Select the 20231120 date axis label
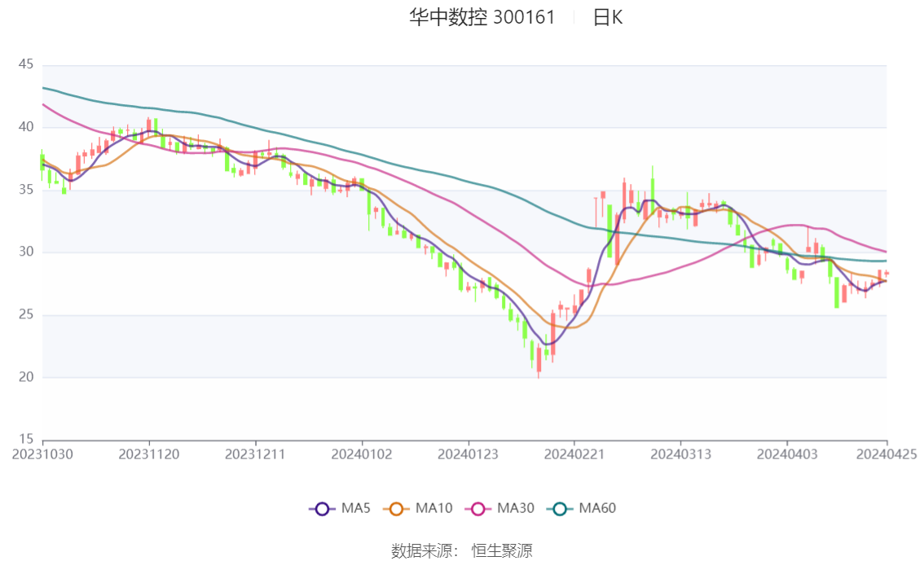Viewport: 924px width, 561px height. (x=149, y=454)
